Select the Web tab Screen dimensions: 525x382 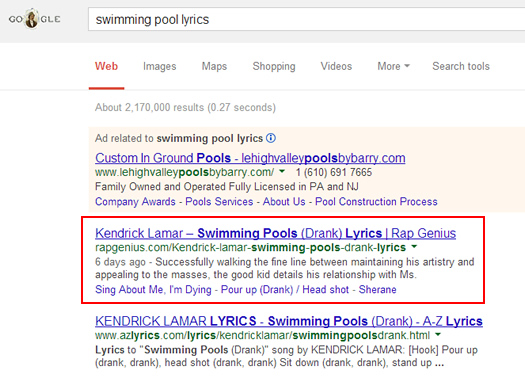click(x=106, y=66)
